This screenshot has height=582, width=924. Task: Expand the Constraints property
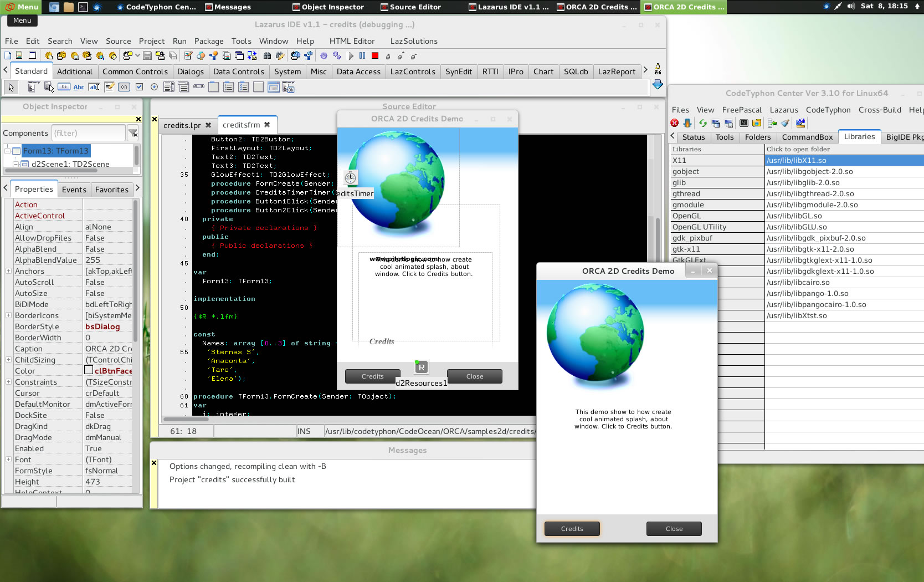click(8, 382)
